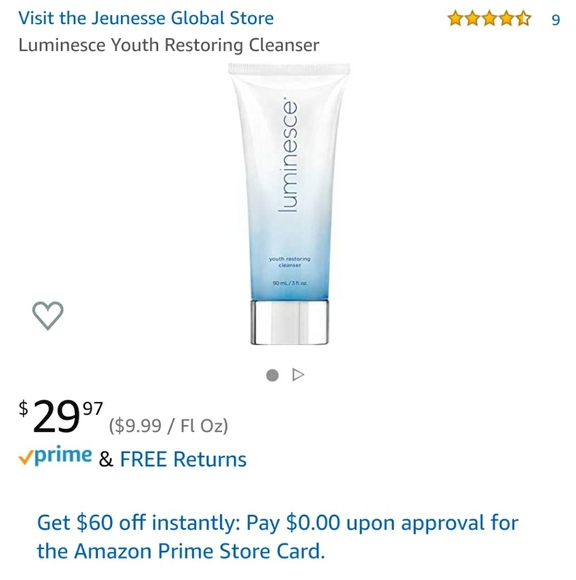Click the small 'youth restoring cleanser' tube label
This screenshot has width=576, height=580.
(x=290, y=262)
